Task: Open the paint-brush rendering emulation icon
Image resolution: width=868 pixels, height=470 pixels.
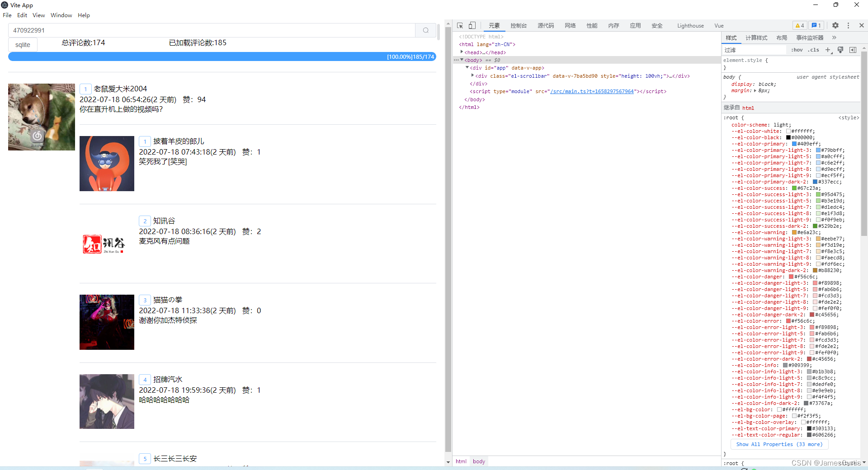Action: (x=840, y=50)
